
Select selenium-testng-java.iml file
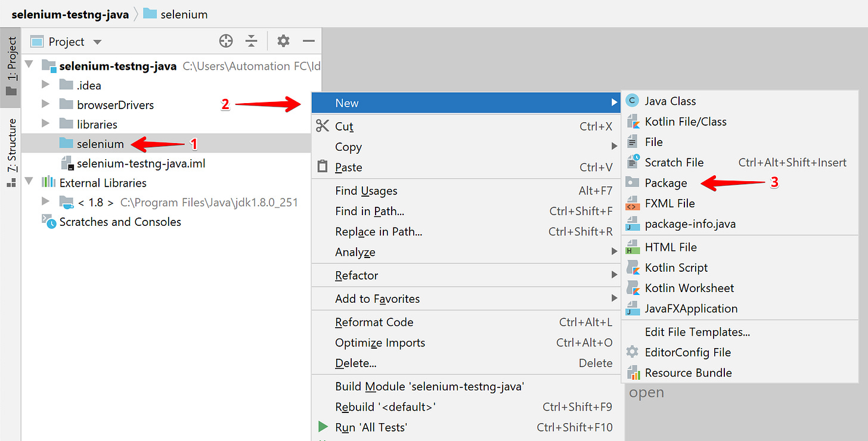[x=141, y=163]
